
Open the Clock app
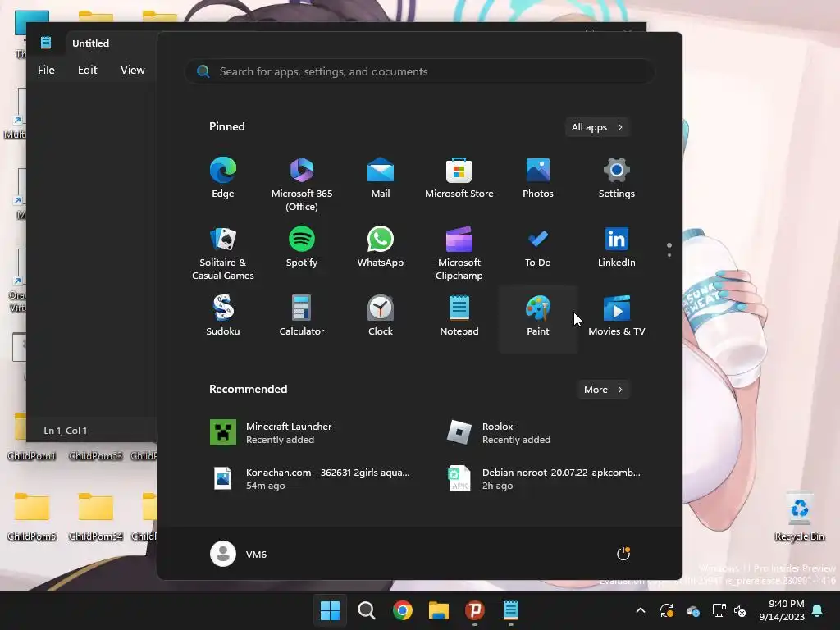coord(381,316)
